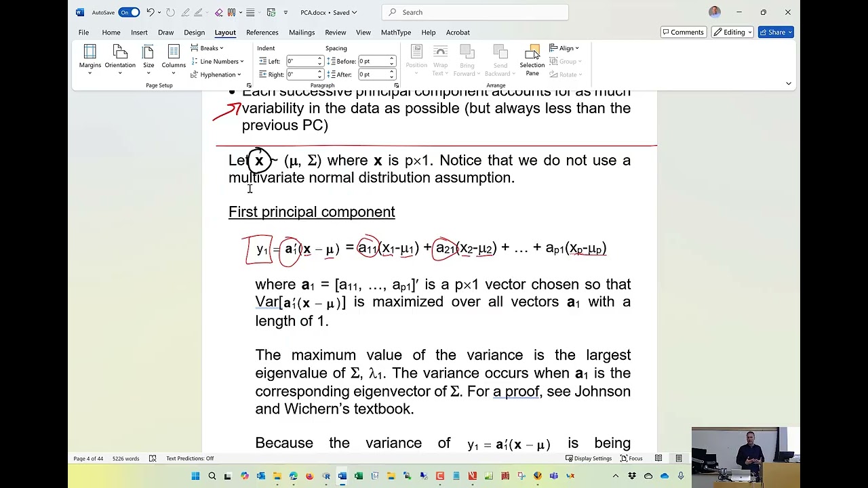868x488 pixels.
Task: Expand the Breaks dropdown
Action: point(208,48)
